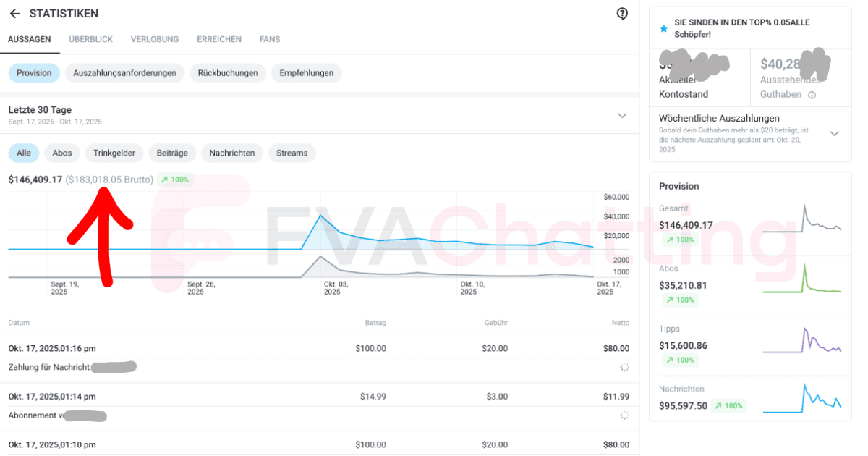Click the green 100% badge next to Abos
Screen dimensions: 868x456
click(x=680, y=300)
